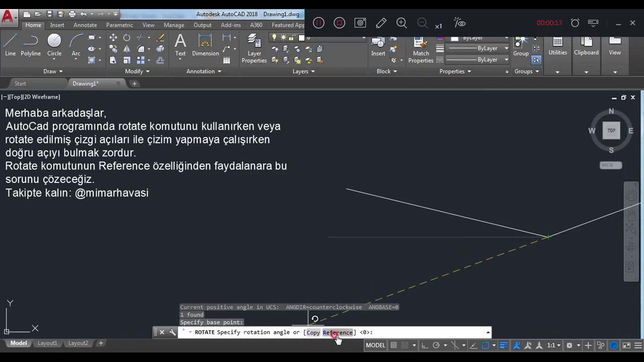Click the Match Properties icon
Image resolution: width=644 pixels, height=362 pixels.
click(421, 50)
